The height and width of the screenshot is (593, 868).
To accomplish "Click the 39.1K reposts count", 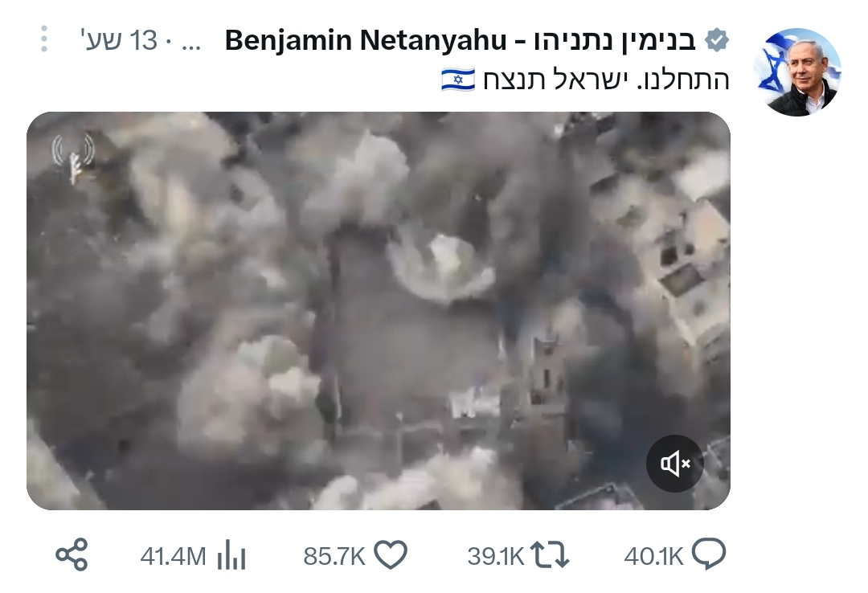I will tap(495, 556).
